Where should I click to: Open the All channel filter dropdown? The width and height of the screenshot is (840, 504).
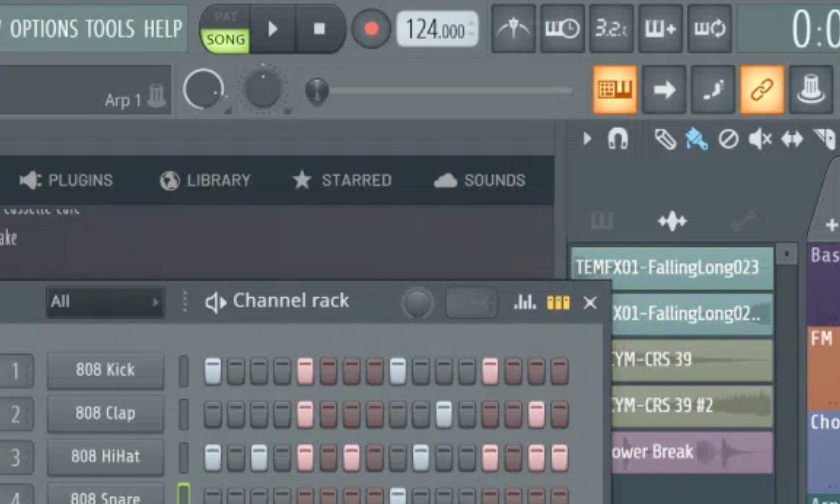point(105,302)
